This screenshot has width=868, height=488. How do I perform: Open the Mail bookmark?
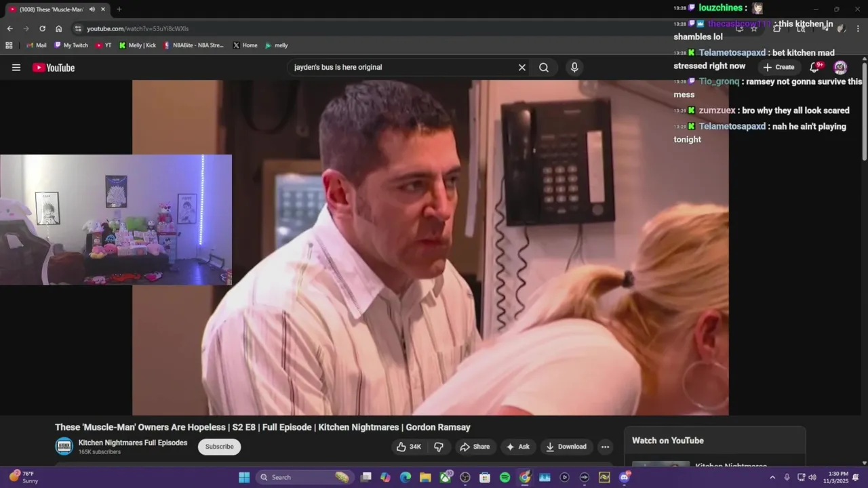coord(37,45)
